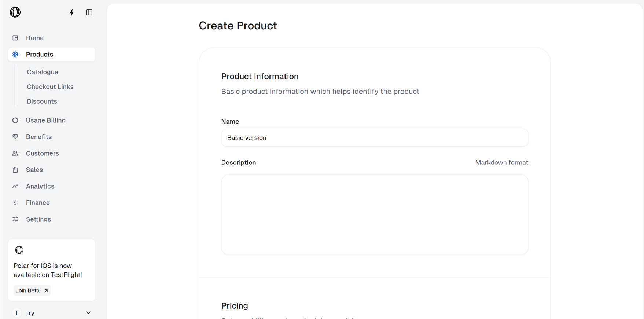Open the Products menu section
Image resolution: width=644 pixels, height=319 pixels.
click(40, 55)
